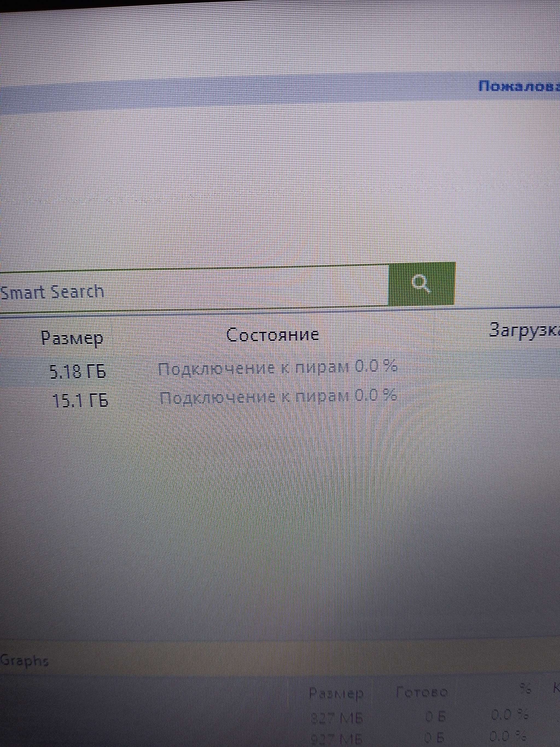The height and width of the screenshot is (747, 560).
Task: Sort torrents by the Загрузка column header
Action: (x=524, y=331)
